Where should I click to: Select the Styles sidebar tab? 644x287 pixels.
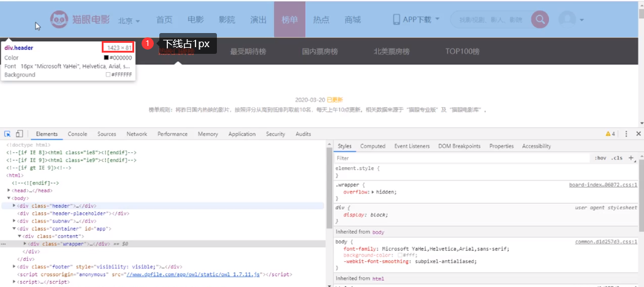pyautogui.click(x=344, y=146)
